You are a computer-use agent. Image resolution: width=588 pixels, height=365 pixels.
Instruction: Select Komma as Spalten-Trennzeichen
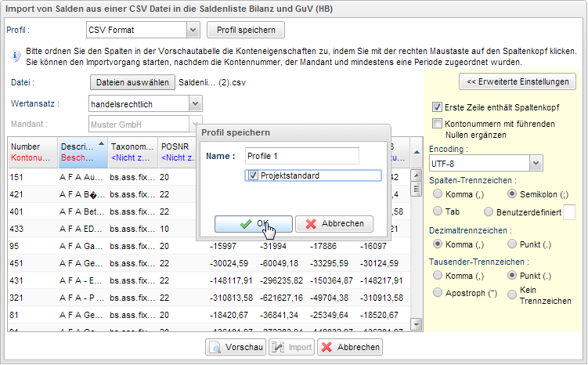437,194
